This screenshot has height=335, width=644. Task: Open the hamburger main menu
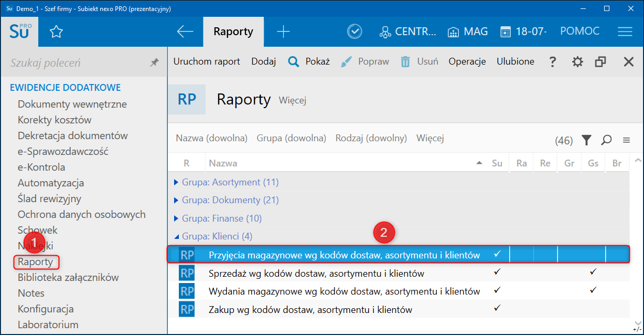click(625, 32)
